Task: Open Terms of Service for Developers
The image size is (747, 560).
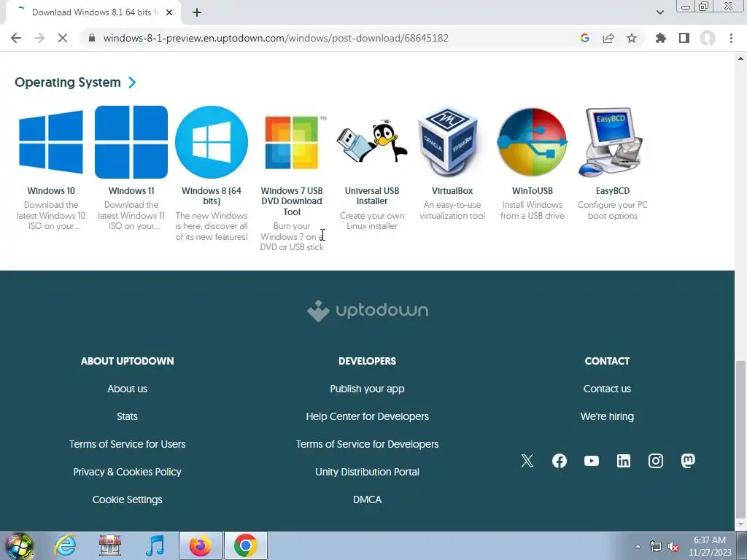Action: click(368, 444)
